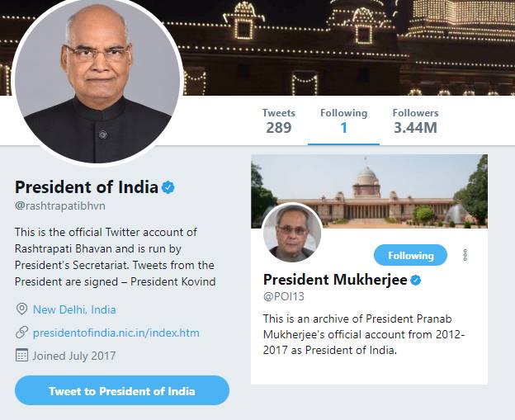Open the Followers tab showing 3.44M

[415, 120]
